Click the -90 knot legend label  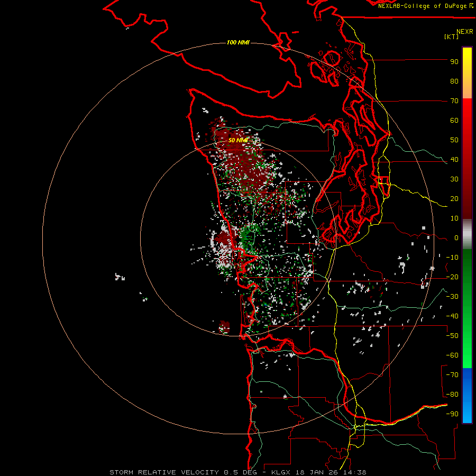tap(452, 414)
